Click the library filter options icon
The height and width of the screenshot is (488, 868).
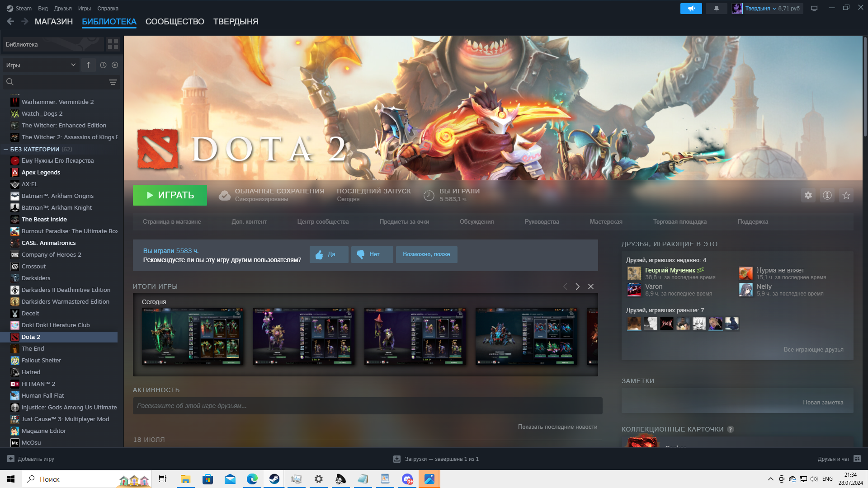coord(113,82)
